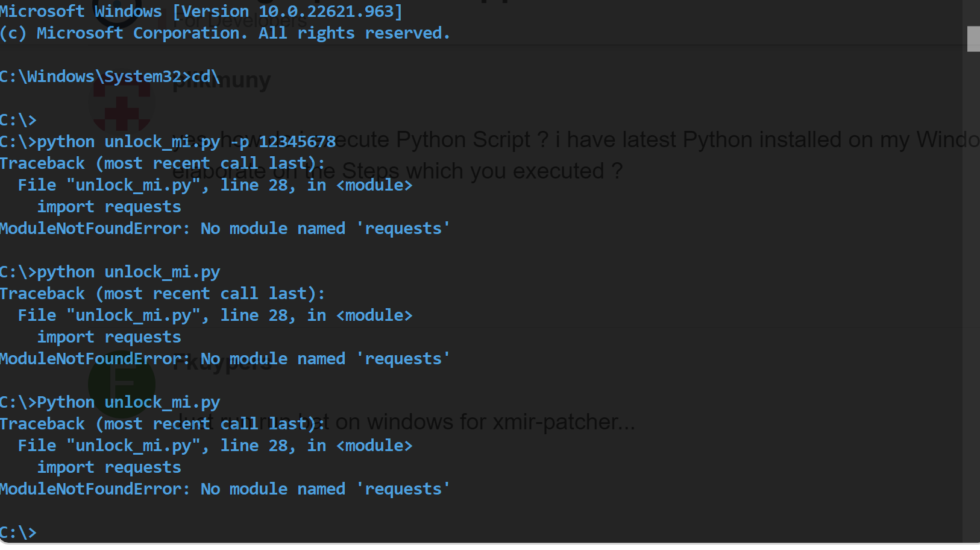Click the last 'import requests' line
The width and height of the screenshot is (980, 550).
click(109, 467)
